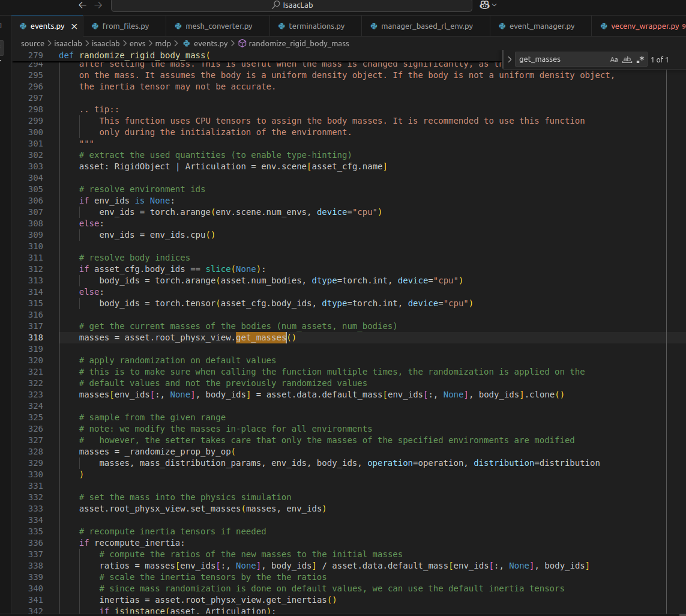The width and height of the screenshot is (686, 616).
Task: Click 'if recompute_inertia:' on line 336
Action: click(131, 542)
